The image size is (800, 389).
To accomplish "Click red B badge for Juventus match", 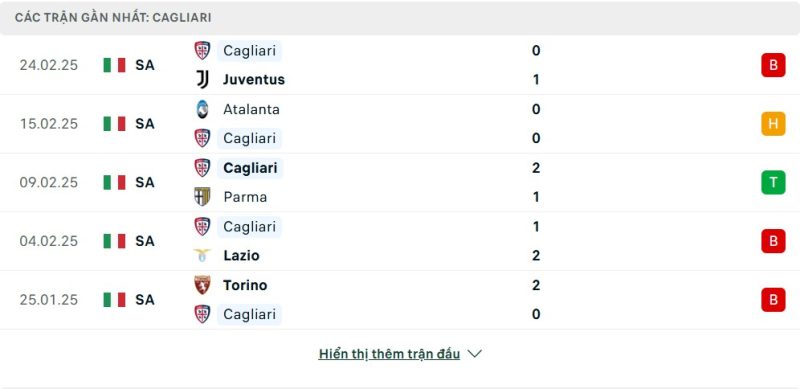I will coord(773,65).
